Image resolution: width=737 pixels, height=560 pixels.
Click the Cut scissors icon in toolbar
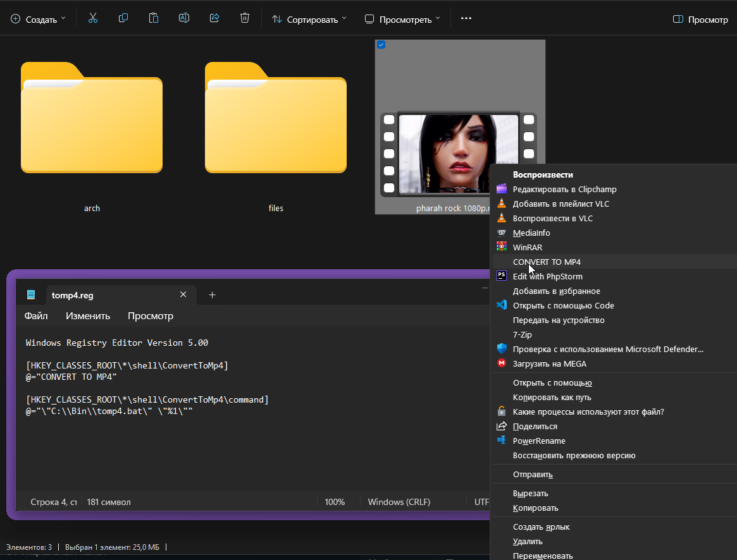tap(93, 18)
